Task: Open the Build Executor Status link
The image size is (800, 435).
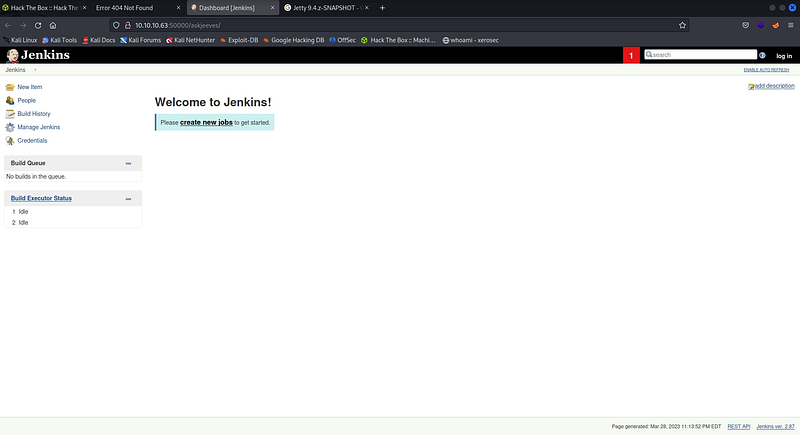Action: (41, 198)
